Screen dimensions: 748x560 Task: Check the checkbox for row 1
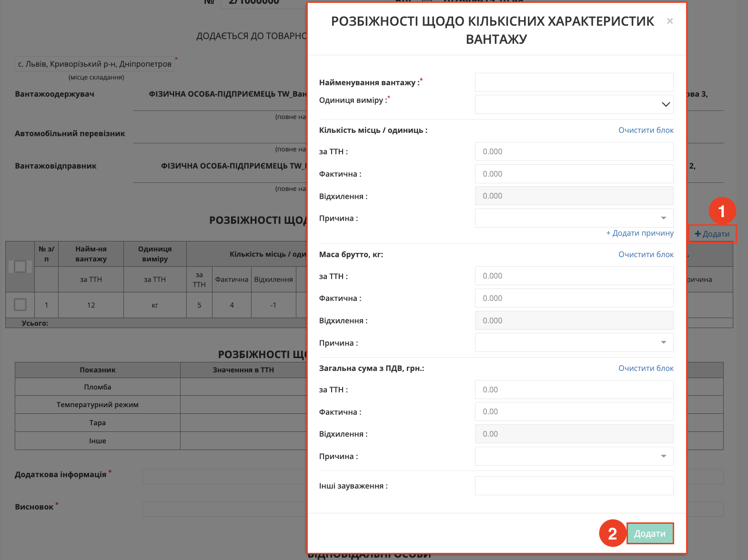(x=20, y=305)
